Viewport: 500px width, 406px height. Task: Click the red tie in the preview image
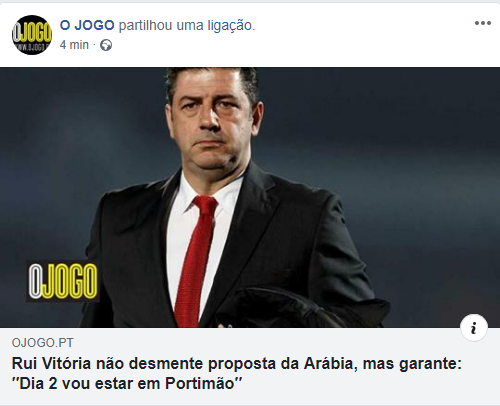[197, 260]
